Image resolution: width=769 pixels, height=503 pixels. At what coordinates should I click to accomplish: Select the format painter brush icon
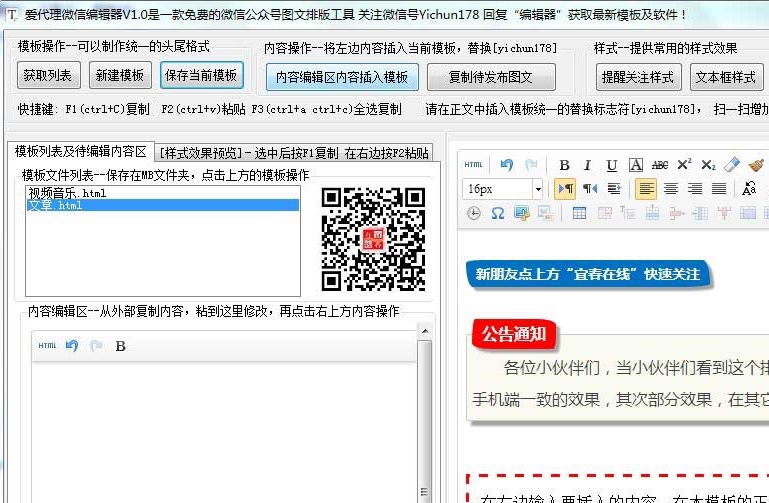(x=756, y=165)
